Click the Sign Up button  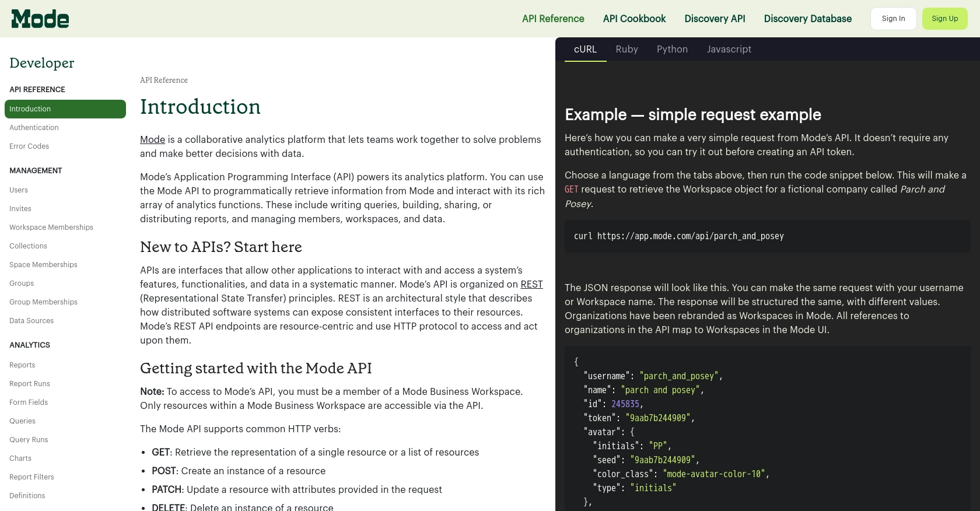coord(944,19)
